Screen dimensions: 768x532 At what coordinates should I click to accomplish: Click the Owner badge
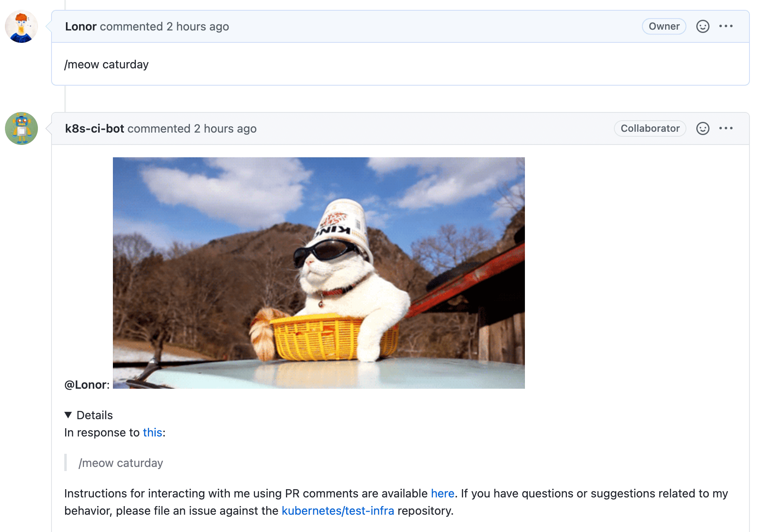click(664, 26)
